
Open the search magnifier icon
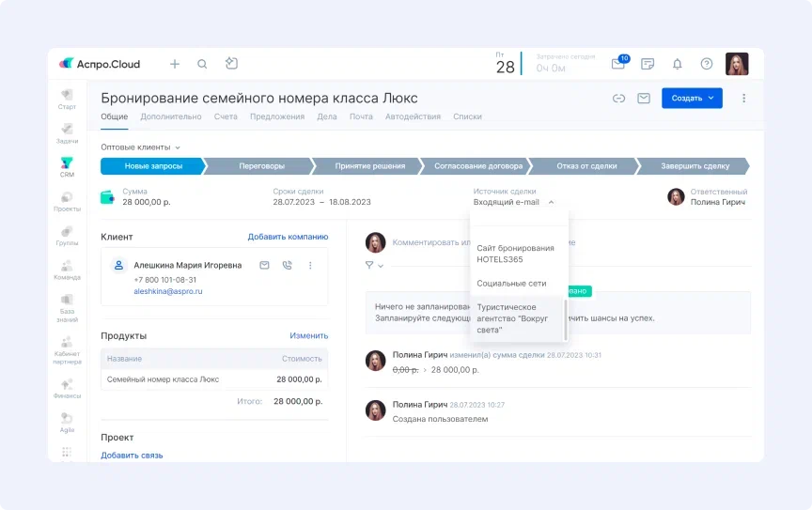[x=202, y=64]
